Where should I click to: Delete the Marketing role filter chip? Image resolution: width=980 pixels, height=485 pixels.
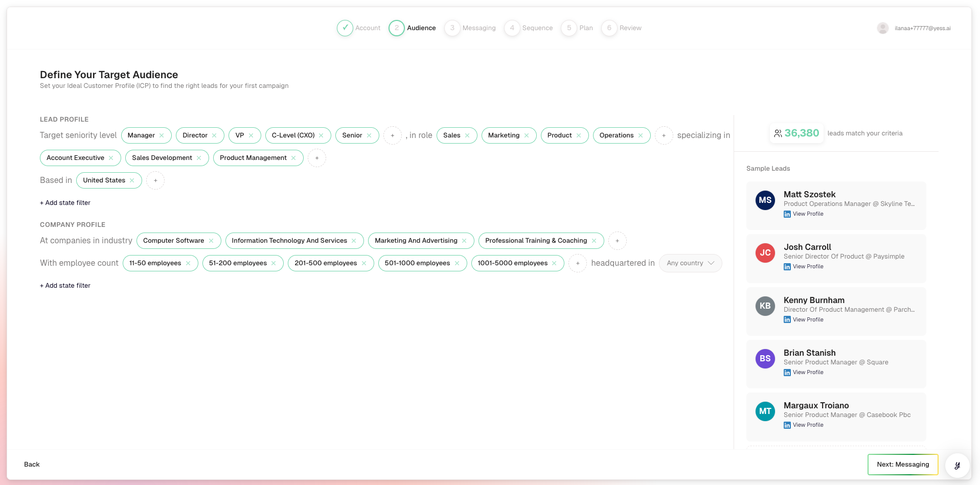[x=527, y=135]
